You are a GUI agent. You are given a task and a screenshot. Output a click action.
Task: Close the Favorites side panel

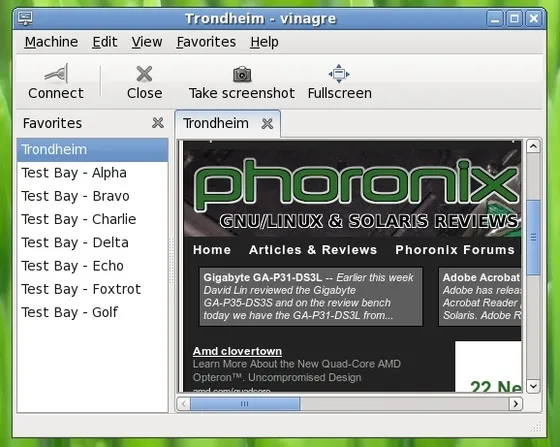[x=158, y=123]
